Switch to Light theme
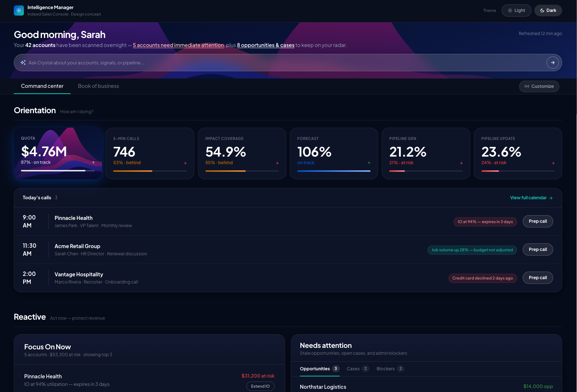 (x=516, y=10)
